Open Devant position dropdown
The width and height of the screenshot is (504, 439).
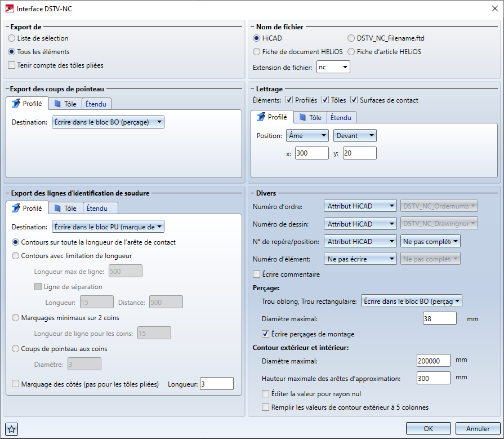pos(355,136)
